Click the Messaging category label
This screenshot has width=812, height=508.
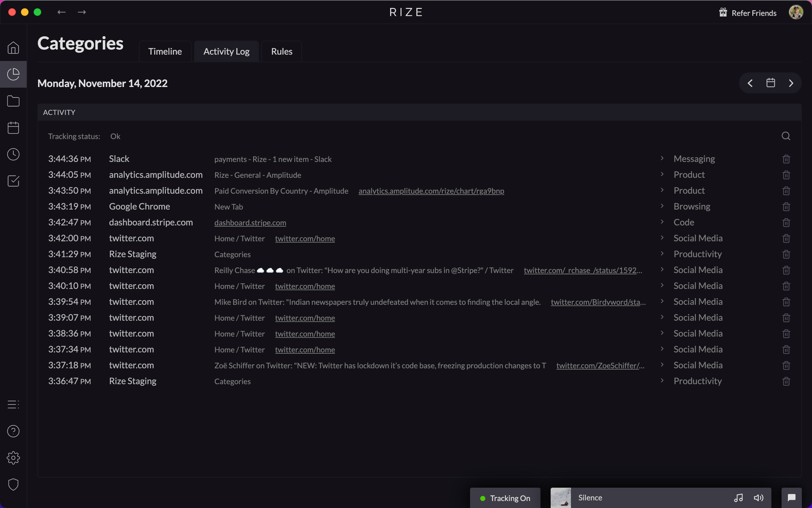694,159
